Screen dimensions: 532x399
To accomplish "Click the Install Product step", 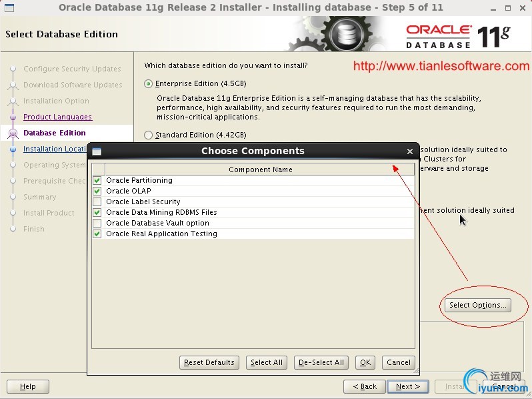I will (49, 213).
